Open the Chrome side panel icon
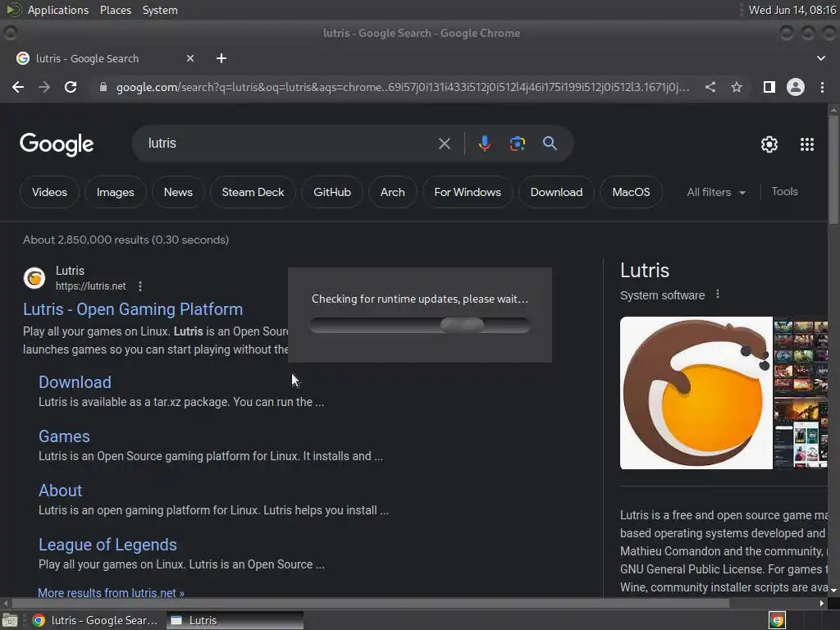840x630 pixels. 769,87
